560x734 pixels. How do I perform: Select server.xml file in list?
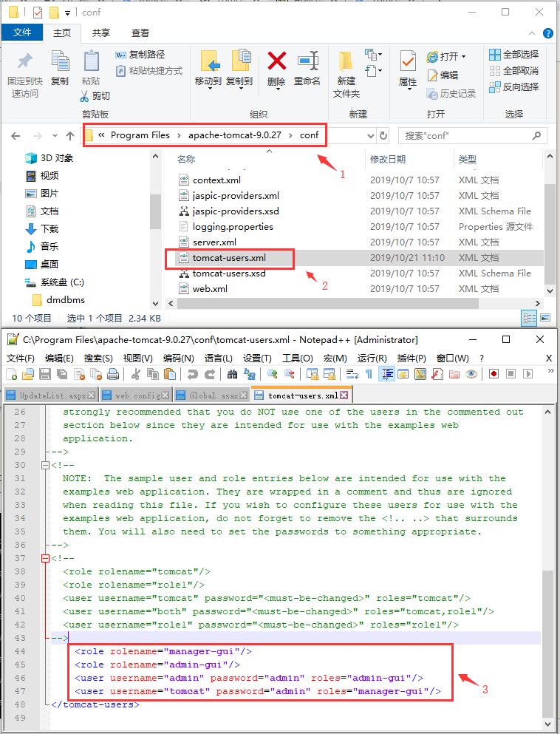coord(214,242)
